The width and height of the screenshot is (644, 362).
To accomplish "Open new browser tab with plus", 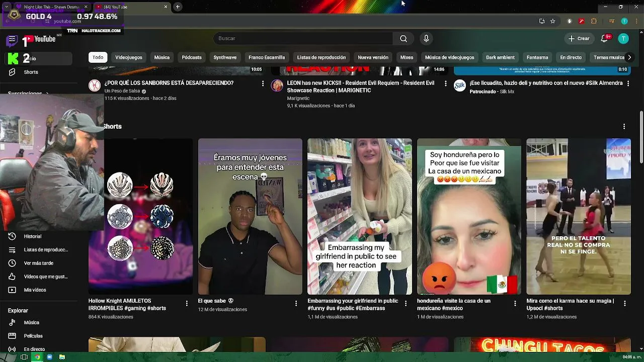I will (178, 7).
